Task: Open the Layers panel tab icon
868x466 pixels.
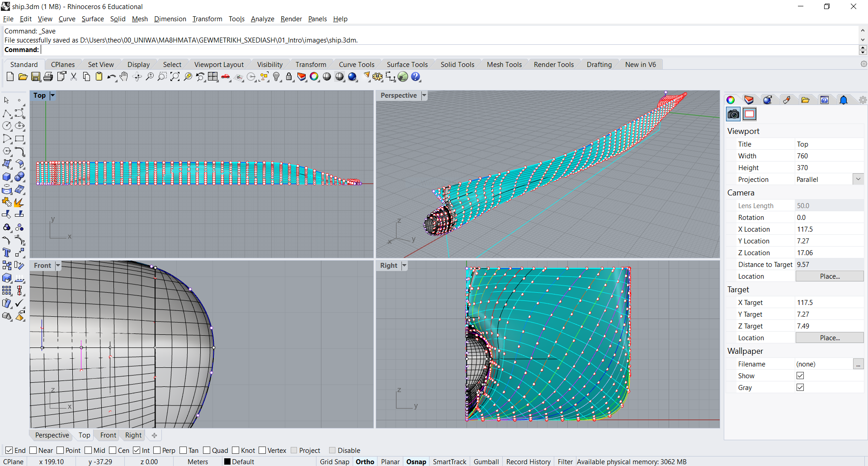Action: pos(749,100)
